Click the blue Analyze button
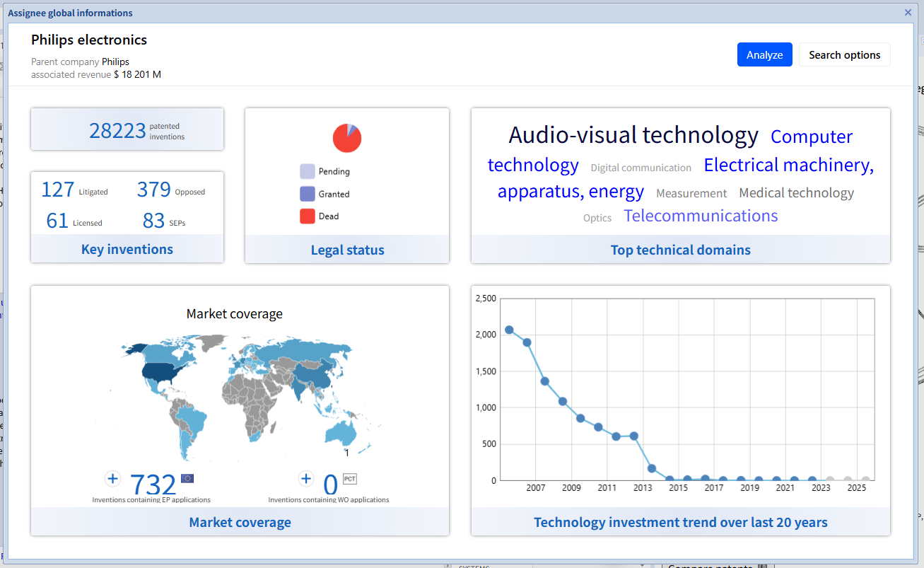This screenshot has height=568, width=924. tap(764, 55)
